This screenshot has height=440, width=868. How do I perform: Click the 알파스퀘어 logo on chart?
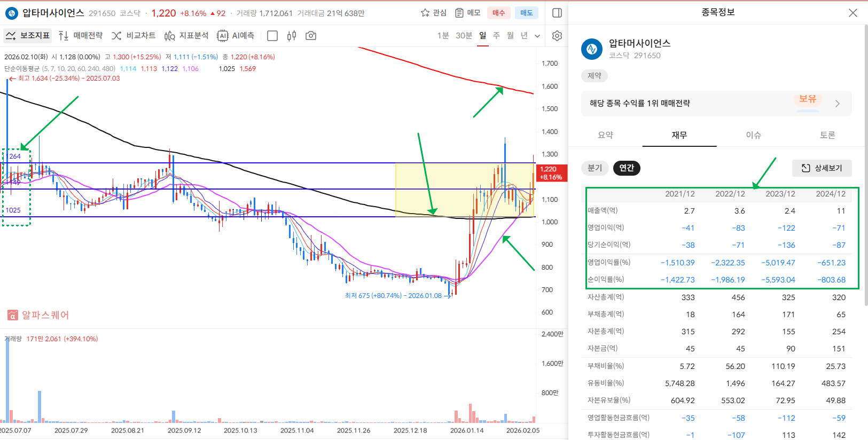coord(38,315)
